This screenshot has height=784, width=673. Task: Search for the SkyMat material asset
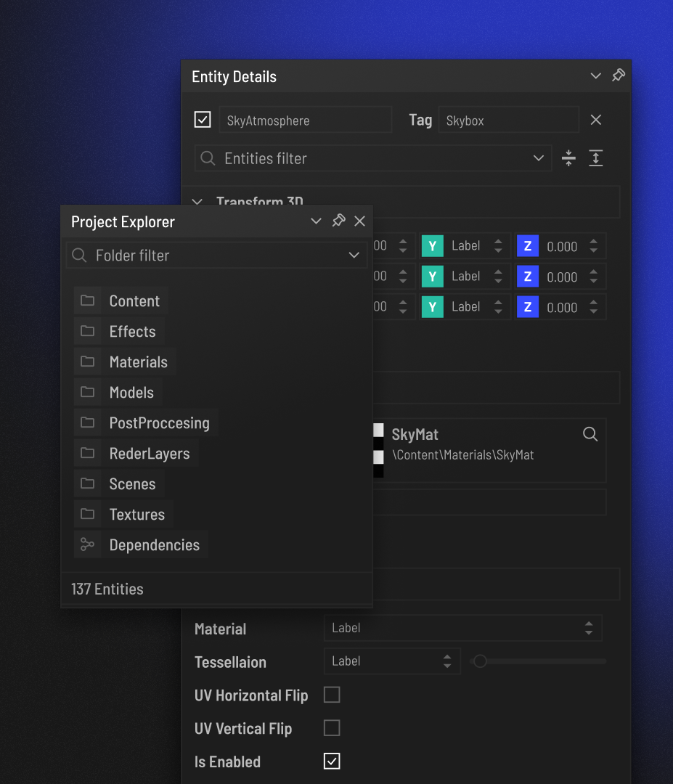click(590, 434)
